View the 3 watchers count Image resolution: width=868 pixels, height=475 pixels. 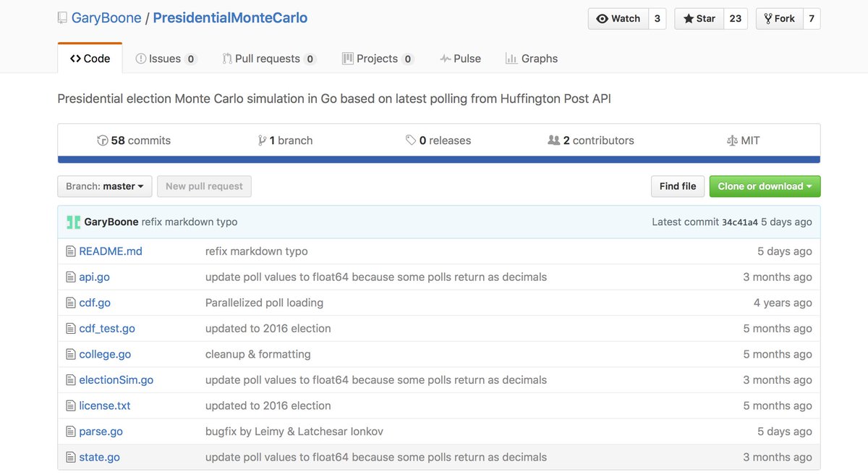pyautogui.click(x=658, y=19)
